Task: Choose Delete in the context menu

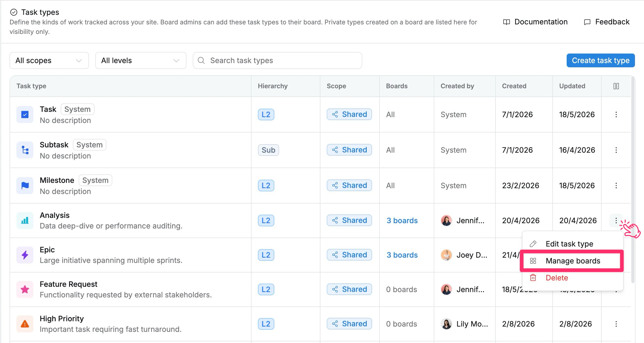Action: click(573, 278)
